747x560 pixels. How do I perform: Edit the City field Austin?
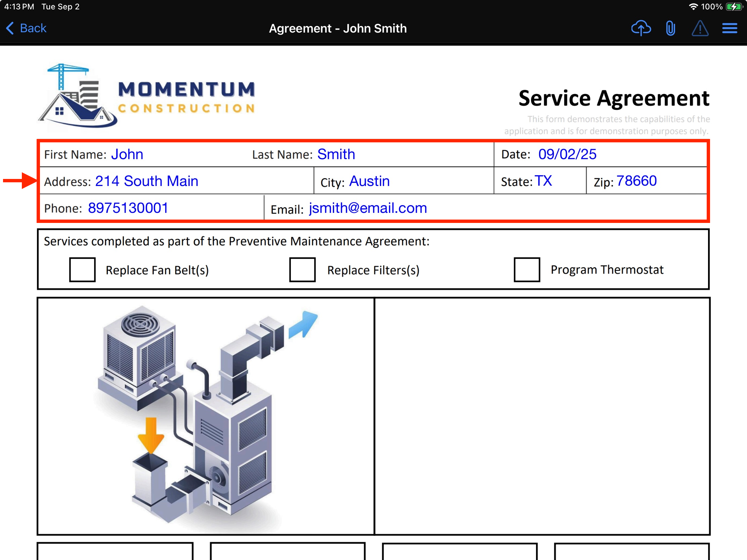pyautogui.click(x=369, y=181)
